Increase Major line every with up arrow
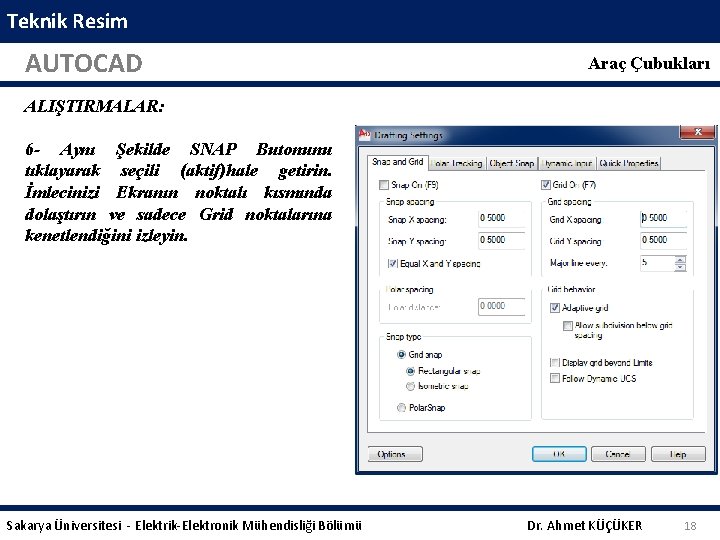 (x=681, y=259)
